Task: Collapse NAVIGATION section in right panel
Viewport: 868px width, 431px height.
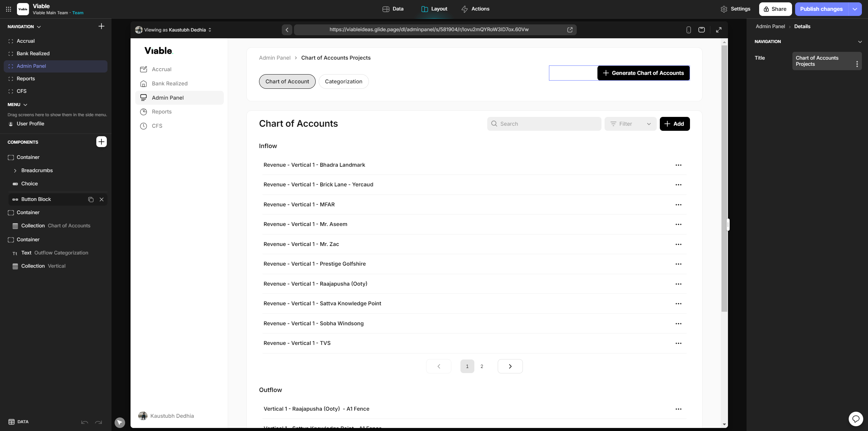Action: click(860, 42)
